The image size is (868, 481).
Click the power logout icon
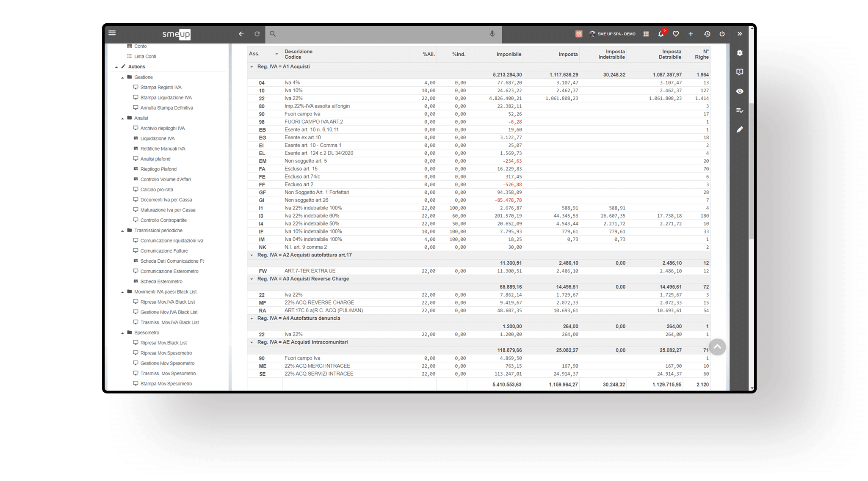[x=722, y=34]
